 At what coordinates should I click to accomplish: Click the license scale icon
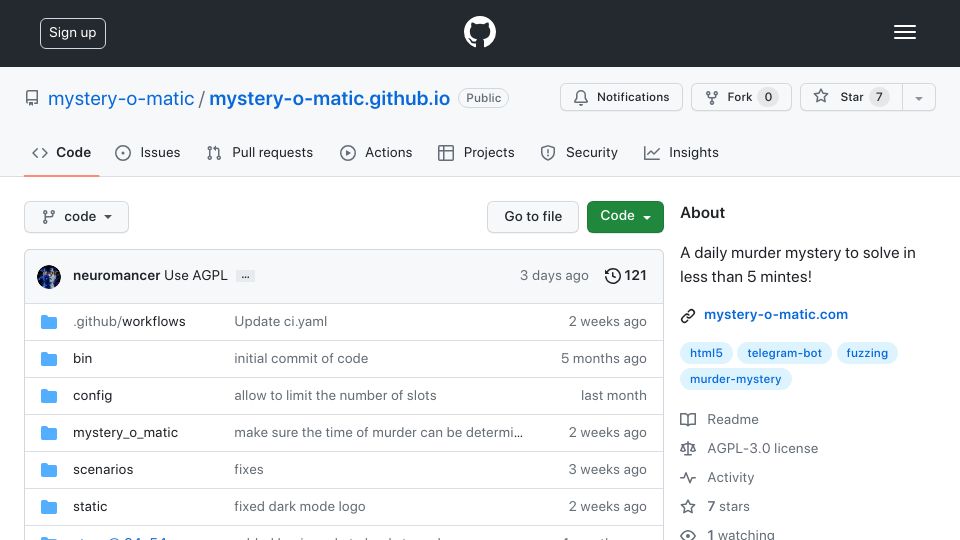tap(688, 449)
